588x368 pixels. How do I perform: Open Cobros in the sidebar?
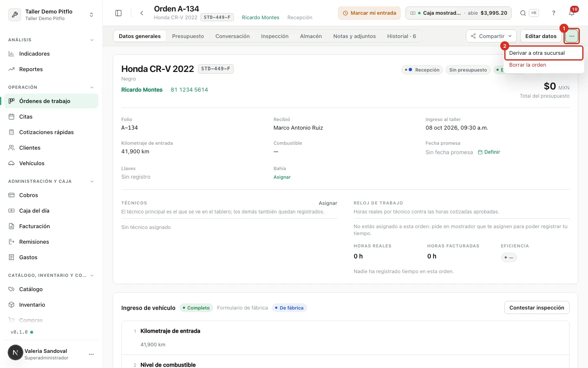coord(51,195)
